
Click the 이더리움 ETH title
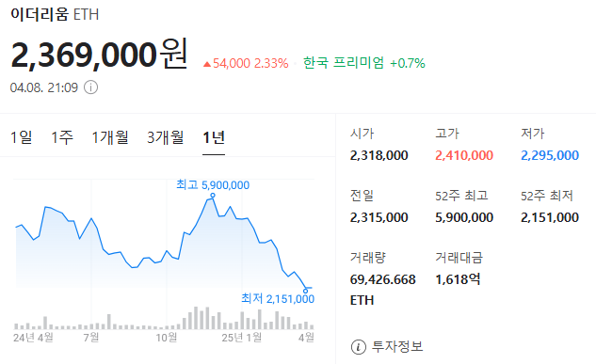(x=55, y=14)
